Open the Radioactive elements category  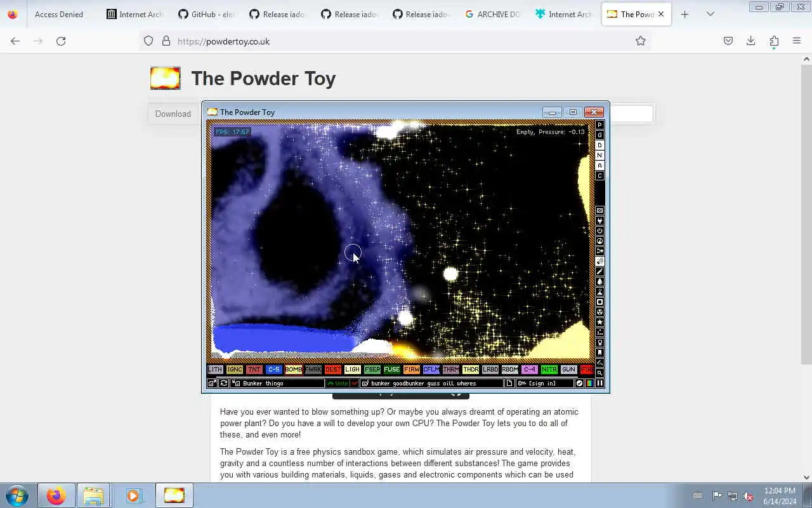[599, 312]
